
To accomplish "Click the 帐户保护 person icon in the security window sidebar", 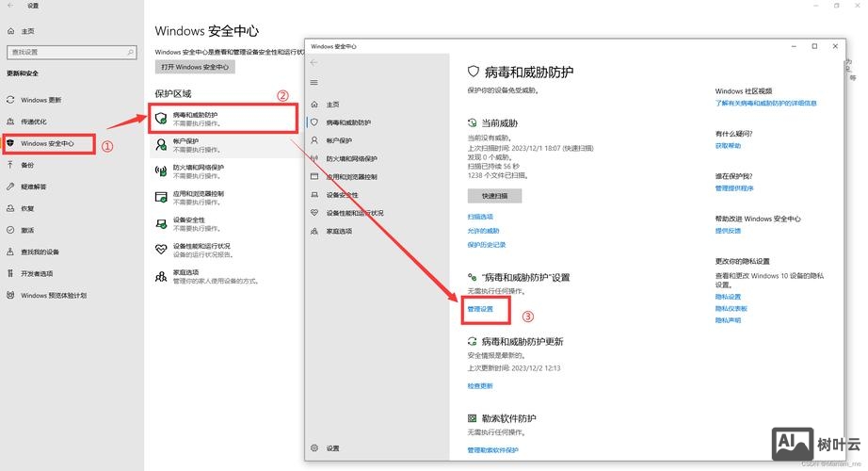I will coord(314,140).
